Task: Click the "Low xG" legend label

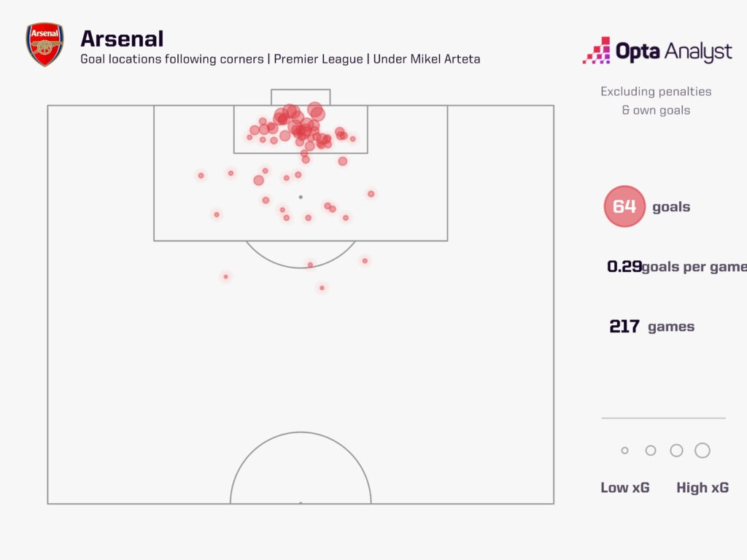Action: pyautogui.click(x=625, y=488)
